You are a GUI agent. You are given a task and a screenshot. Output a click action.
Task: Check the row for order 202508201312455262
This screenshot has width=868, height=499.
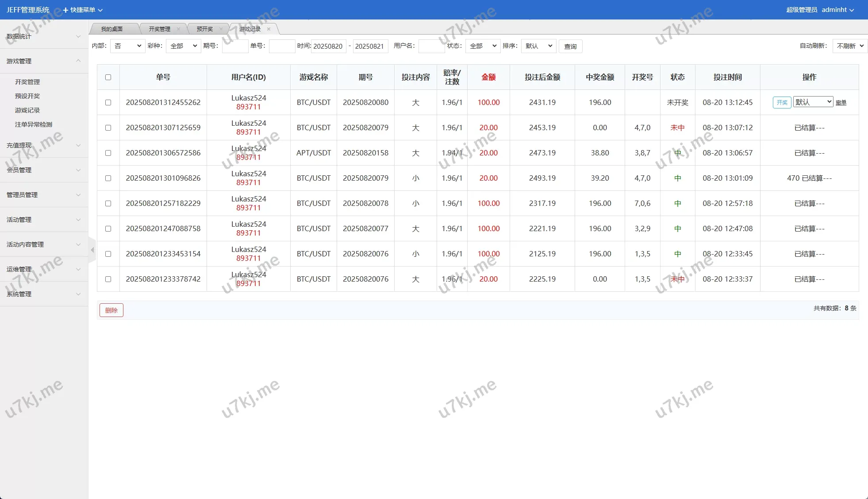click(x=108, y=102)
